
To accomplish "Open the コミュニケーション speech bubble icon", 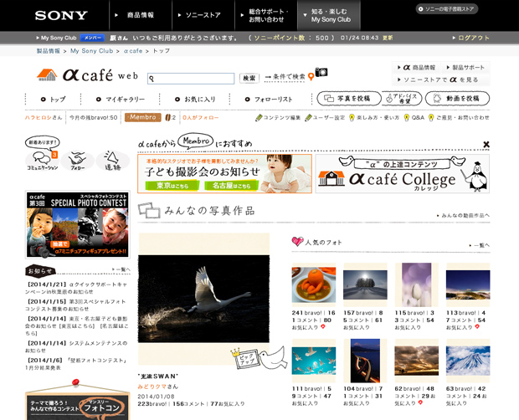I will [x=42, y=160].
